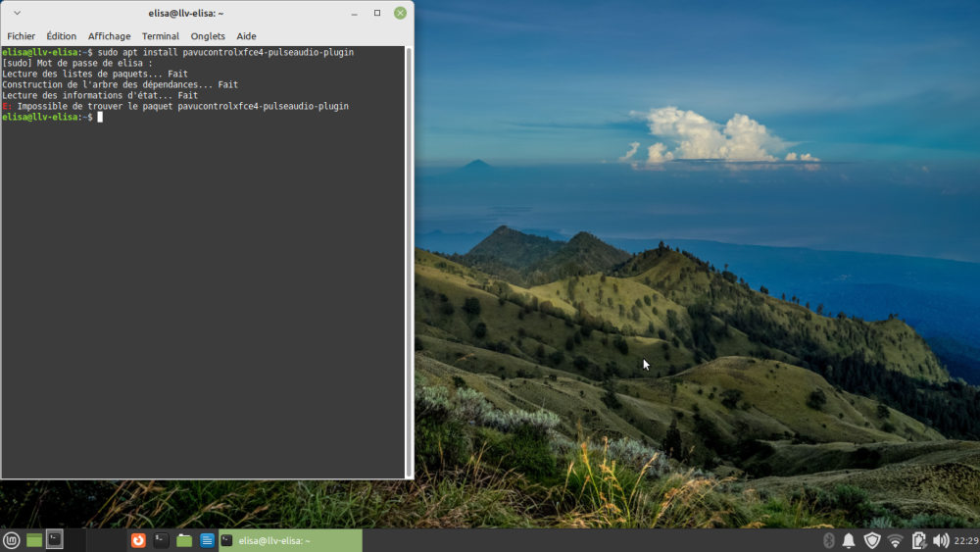Click the elisa@llv-elisa taskbar window button

click(x=289, y=540)
